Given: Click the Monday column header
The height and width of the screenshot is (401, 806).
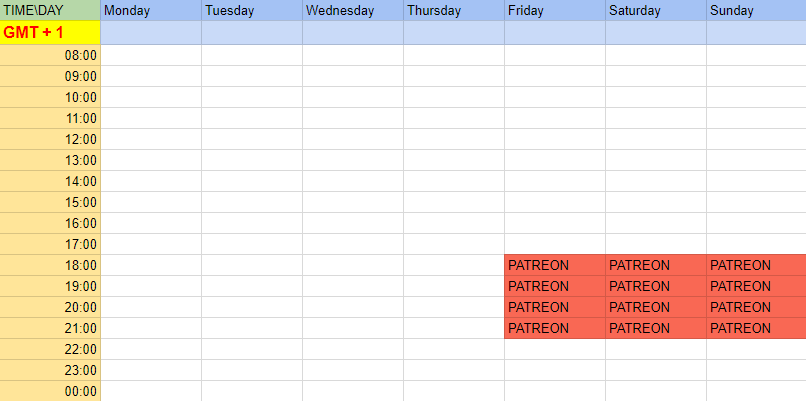Looking at the screenshot, I should pyautogui.click(x=151, y=10).
